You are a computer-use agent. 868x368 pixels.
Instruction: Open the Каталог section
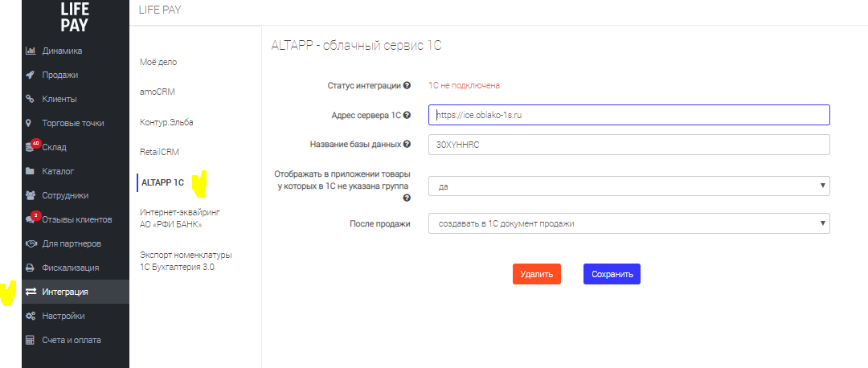(x=76, y=171)
